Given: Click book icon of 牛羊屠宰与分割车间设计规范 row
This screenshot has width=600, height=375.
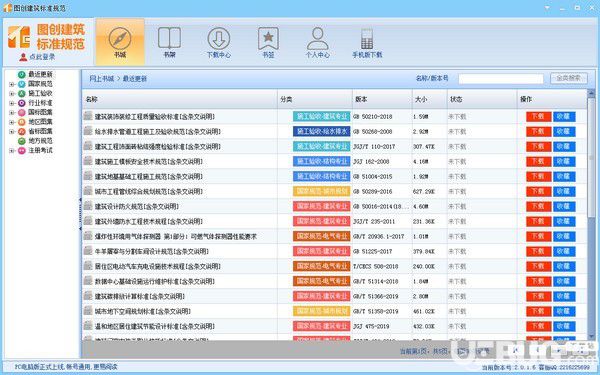Looking at the screenshot, I should [88, 251].
